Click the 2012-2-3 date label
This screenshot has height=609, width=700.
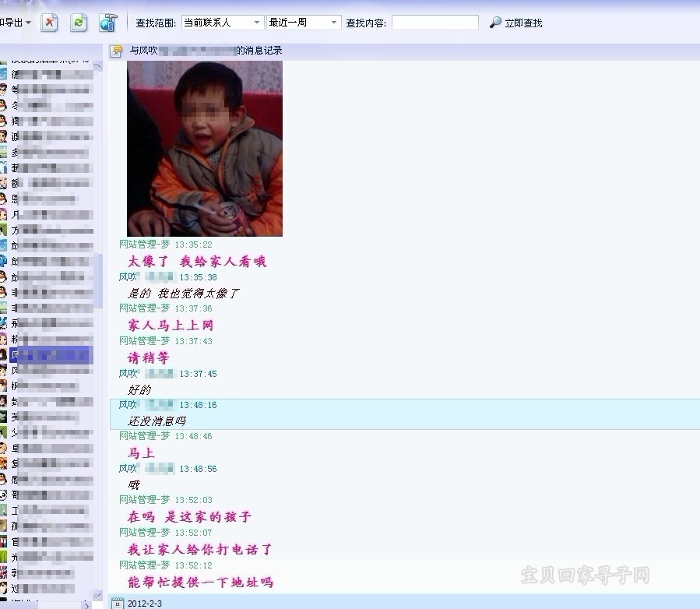pyautogui.click(x=145, y=603)
